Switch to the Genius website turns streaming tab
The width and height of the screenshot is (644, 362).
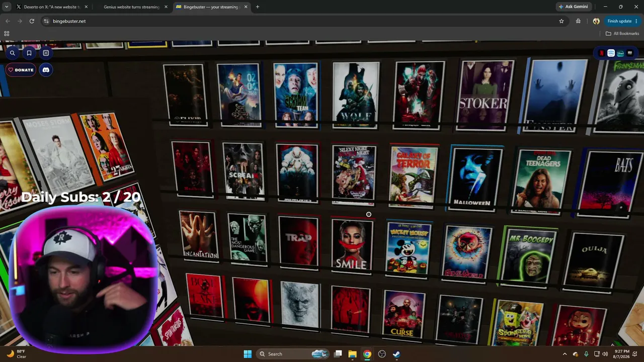[132, 7]
